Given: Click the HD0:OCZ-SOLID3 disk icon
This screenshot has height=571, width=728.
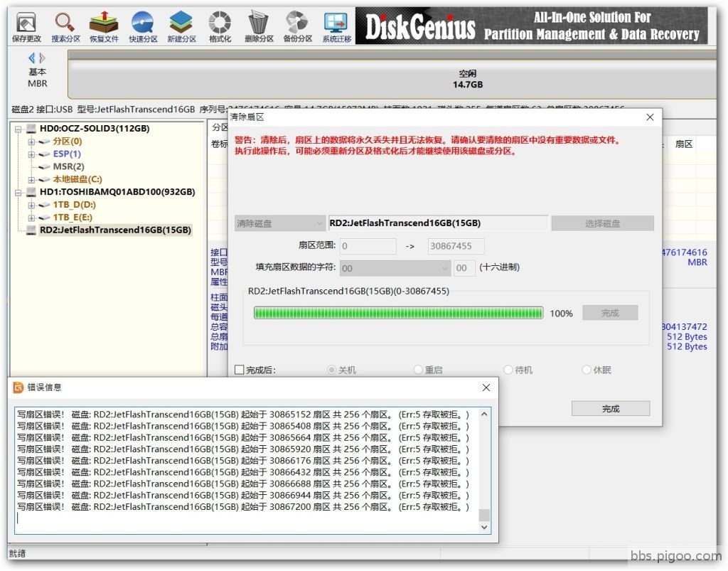Looking at the screenshot, I should click(31, 129).
